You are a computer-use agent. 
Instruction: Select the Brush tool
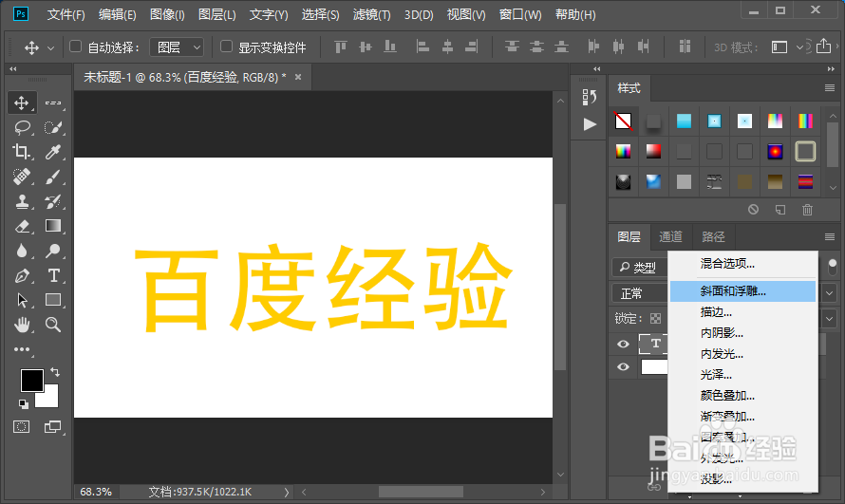click(53, 177)
